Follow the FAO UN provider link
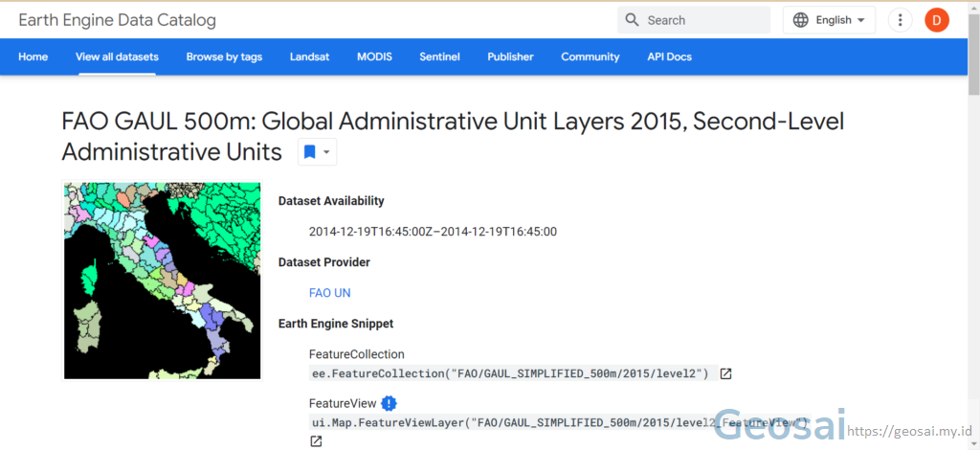980x450 pixels. click(330, 293)
